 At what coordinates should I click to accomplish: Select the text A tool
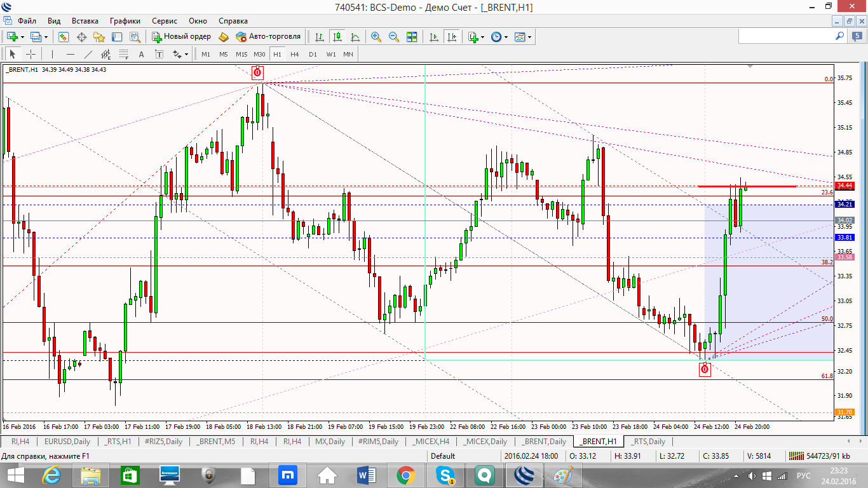pyautogui.click(x=141, y=54)
